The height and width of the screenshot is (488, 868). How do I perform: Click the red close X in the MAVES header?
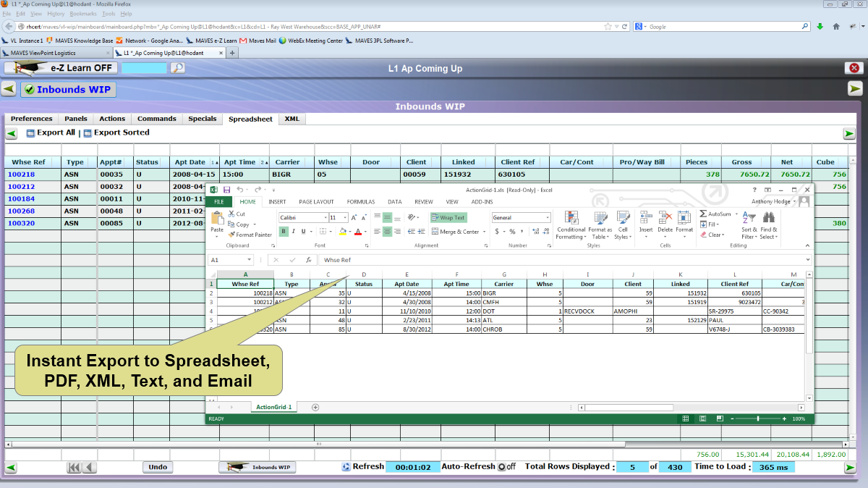coord(854,68)
